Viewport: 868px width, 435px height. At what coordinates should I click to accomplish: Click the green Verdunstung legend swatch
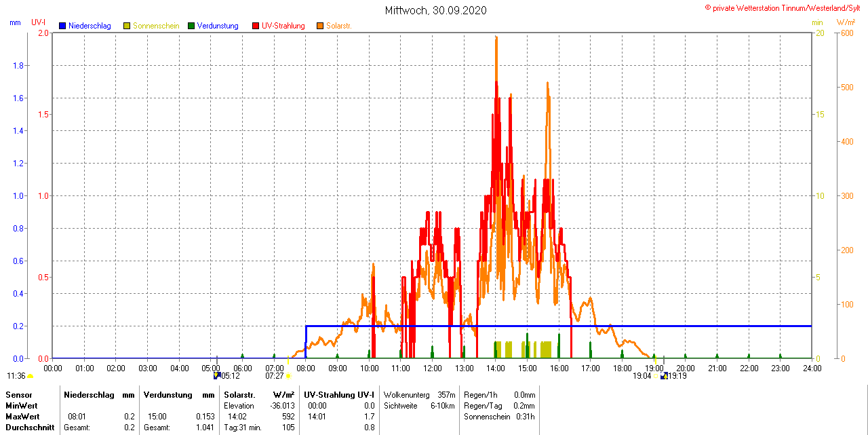[191, 26]
